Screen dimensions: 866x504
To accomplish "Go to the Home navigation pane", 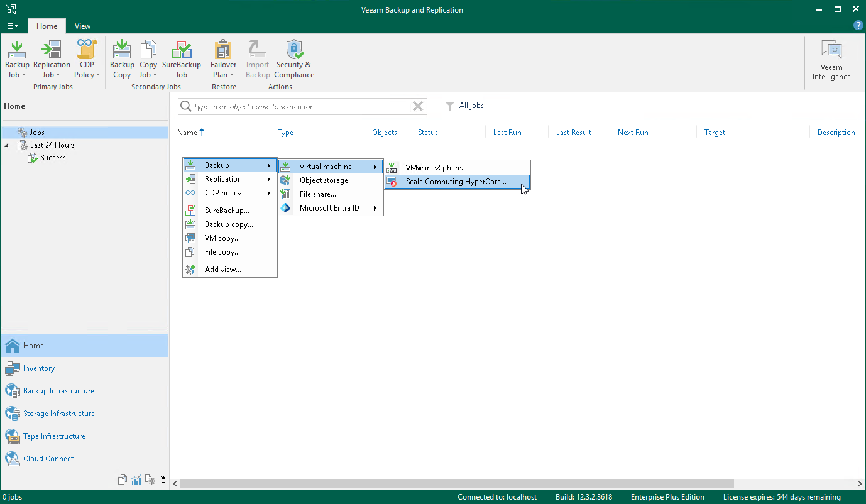I will [x=84, y=346].
